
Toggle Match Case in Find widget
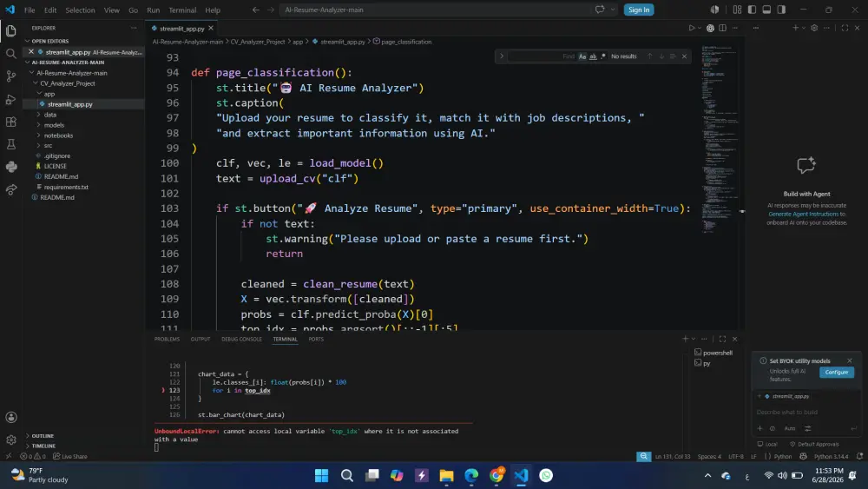(582, 56)
